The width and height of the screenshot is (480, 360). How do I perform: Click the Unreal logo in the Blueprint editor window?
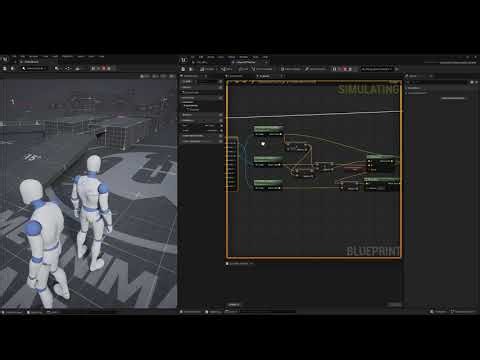click(x=184, y=60)
